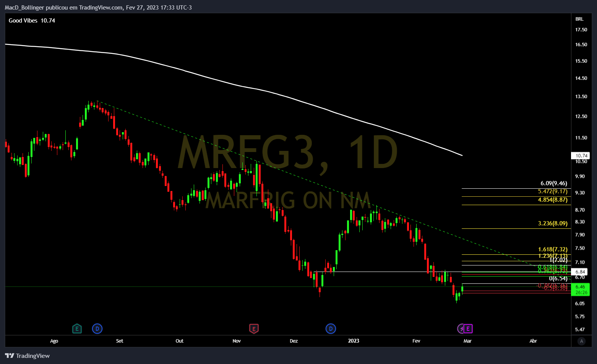The image size is (597, 364).
Task: Click the 5.75 price scale value
Action: click(x=580, y=317)
